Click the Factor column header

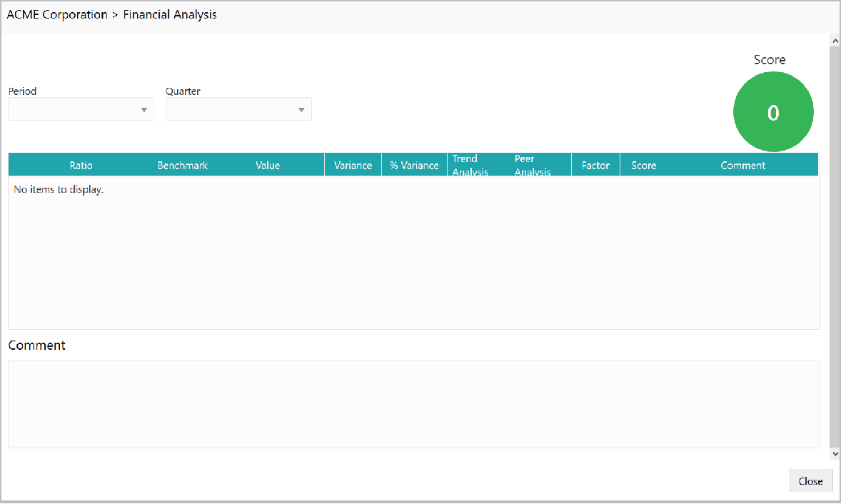tap(595, 165)
